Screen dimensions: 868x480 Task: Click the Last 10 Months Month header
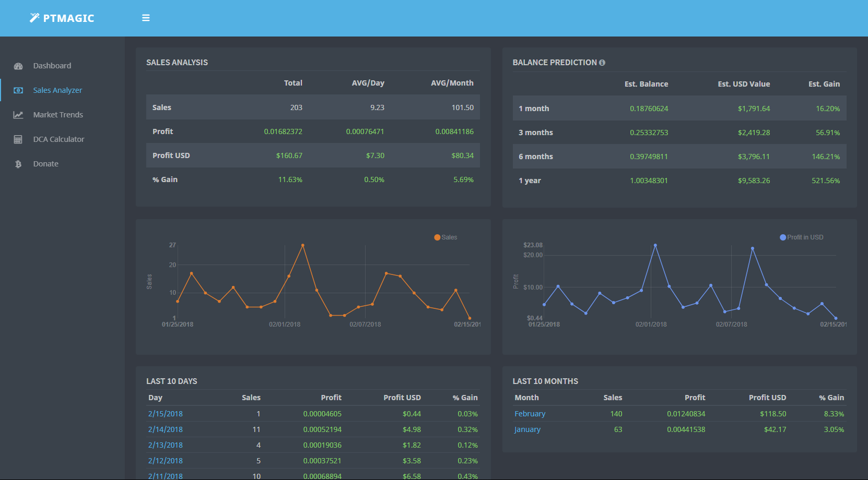point(526,398)
